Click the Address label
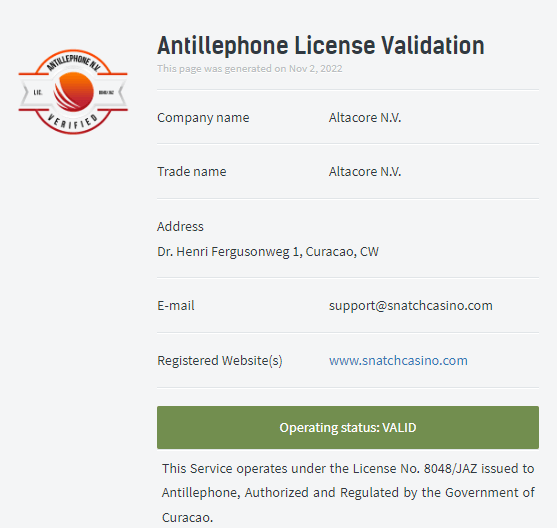This screenshot has height=528, width=557. coord(180,226)
